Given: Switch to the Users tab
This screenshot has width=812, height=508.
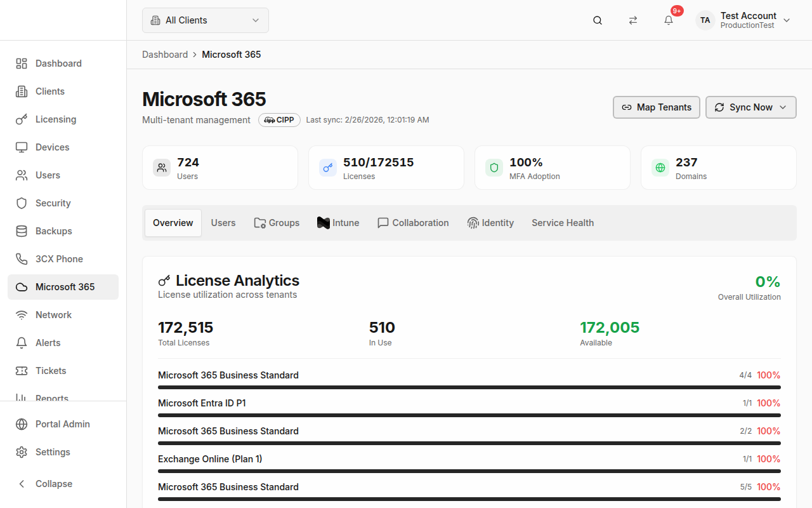Looking at the screenshot, I should pos(223,223).
